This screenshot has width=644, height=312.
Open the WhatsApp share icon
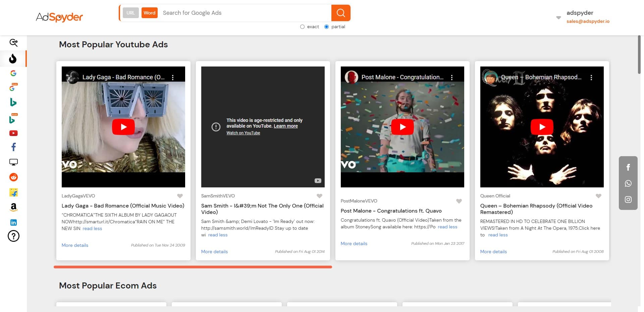tap(628, 183)
